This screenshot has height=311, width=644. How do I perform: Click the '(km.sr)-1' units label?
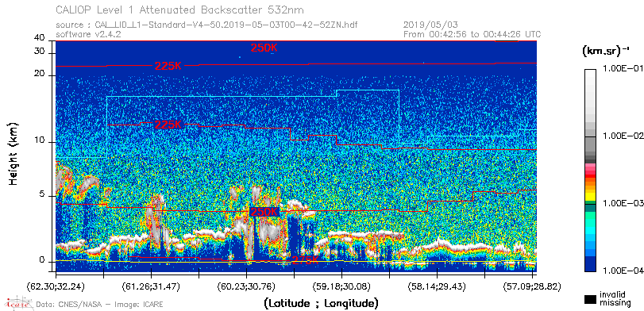(606, 52)
